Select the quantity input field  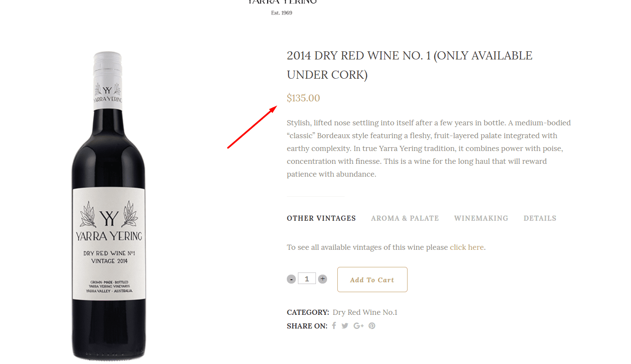tap(307, 278)
